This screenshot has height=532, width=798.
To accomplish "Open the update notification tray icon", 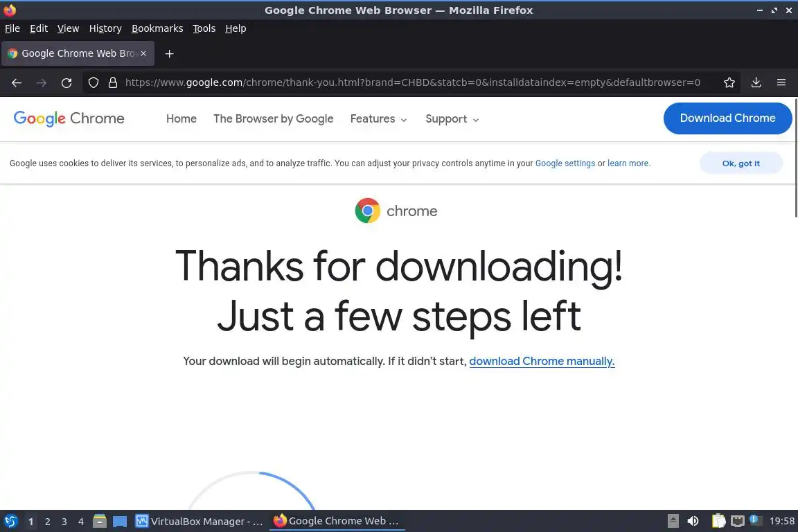I will pos(756,520).
